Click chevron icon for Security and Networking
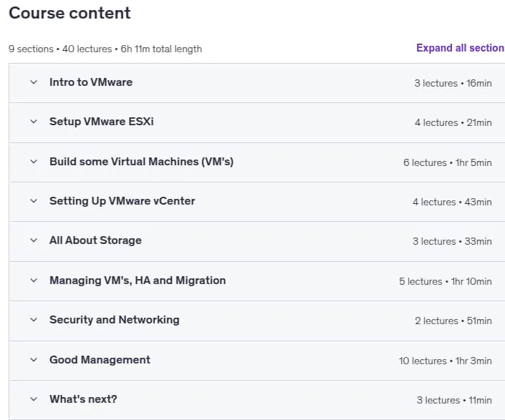The image size is (505, 420). click(34, 320)
